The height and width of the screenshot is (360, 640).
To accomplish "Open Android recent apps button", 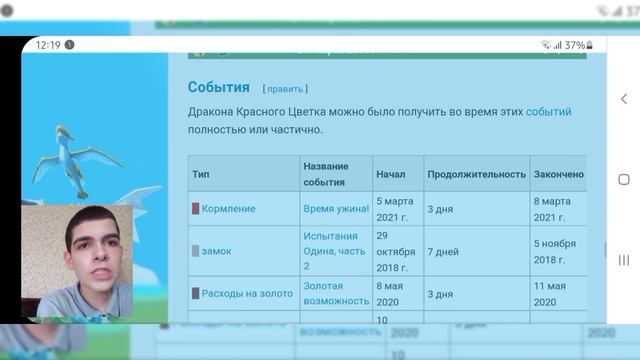I will (x=624, y=260).
